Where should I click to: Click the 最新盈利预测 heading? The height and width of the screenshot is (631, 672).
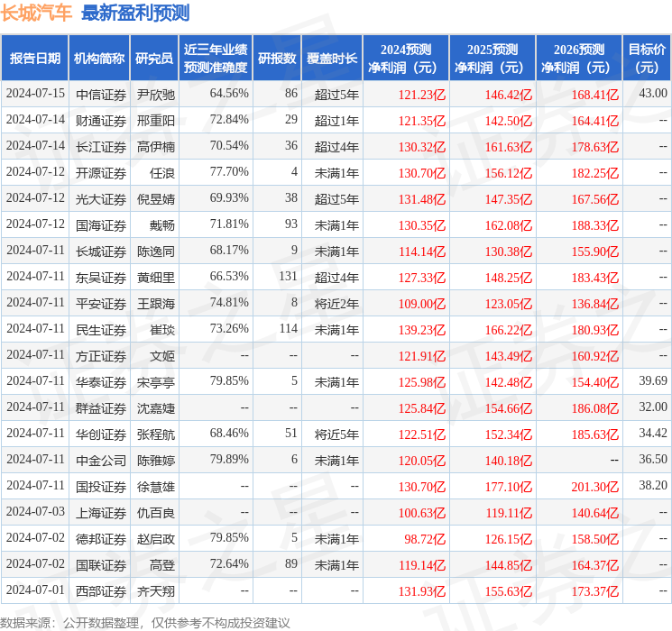pos(135,13)
